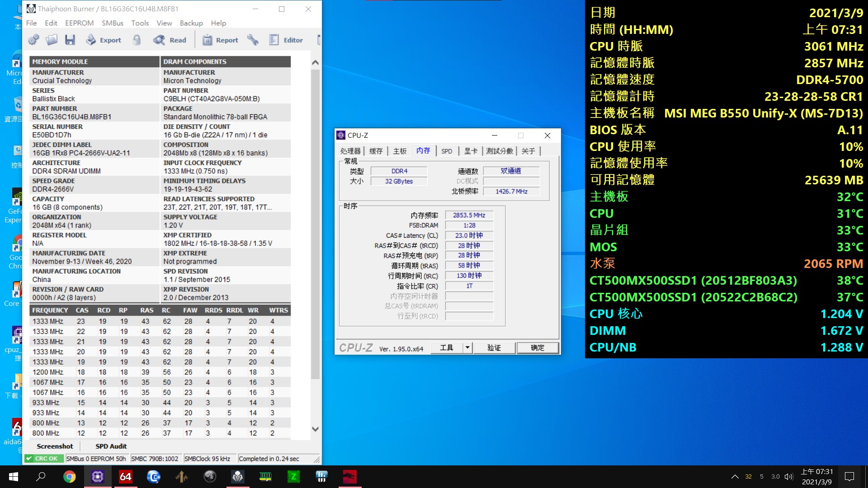Open the View menu

tap(164, 23)
